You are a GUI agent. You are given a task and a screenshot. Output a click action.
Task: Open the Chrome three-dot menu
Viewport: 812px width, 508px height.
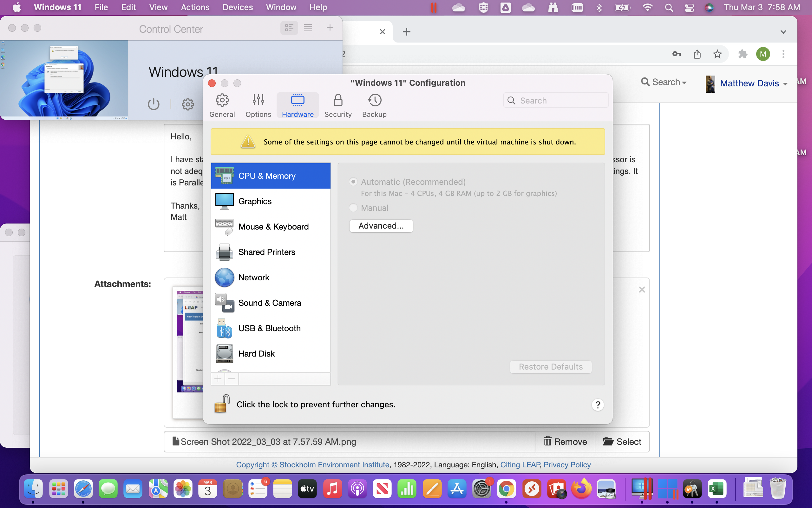[783, 54]
